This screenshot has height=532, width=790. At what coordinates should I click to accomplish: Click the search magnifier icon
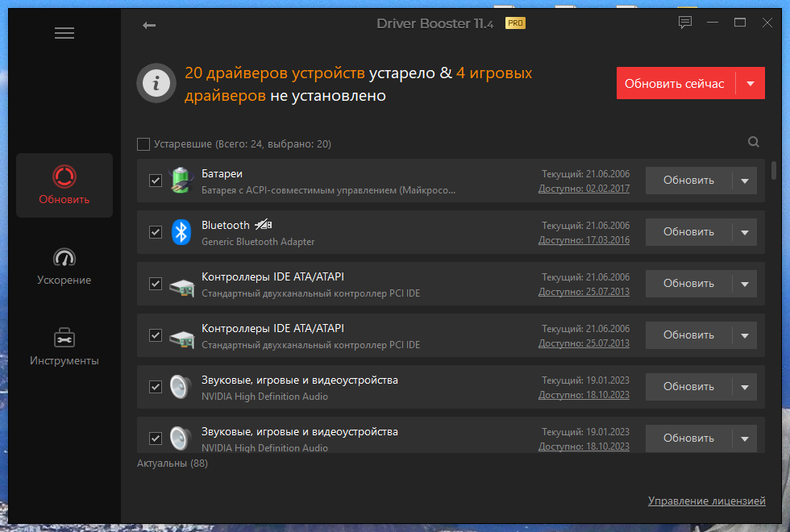point(753,142)
